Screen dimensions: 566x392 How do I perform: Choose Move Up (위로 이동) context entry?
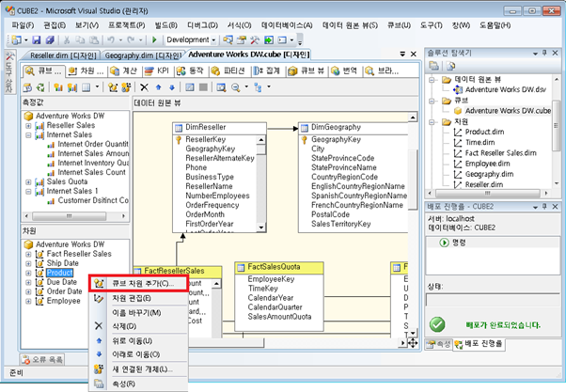click(139, 340)
